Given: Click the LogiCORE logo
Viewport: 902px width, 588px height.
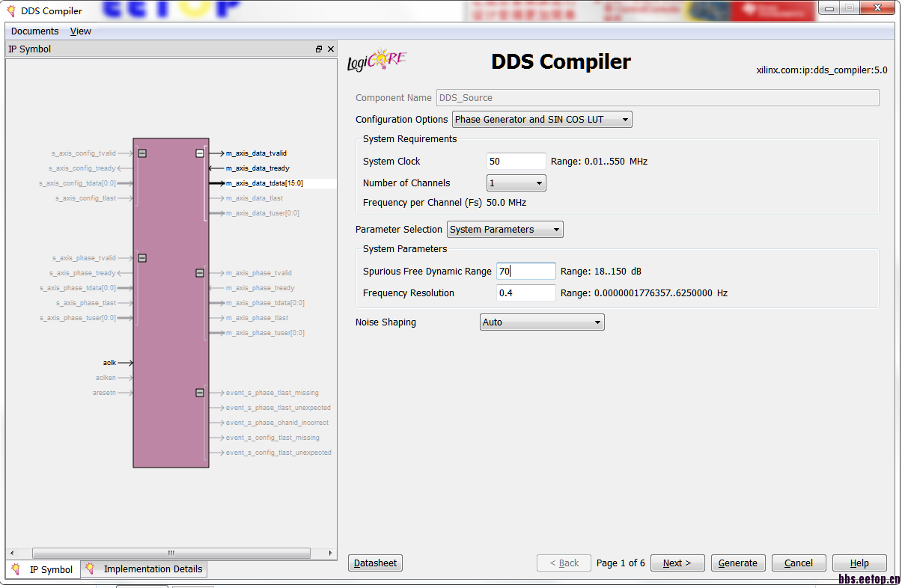Looking at the screenshot, I should coord(377,60).
